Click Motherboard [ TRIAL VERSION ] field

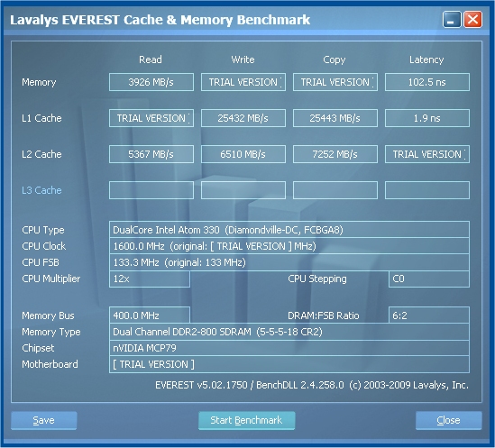[x=289, y=364]
